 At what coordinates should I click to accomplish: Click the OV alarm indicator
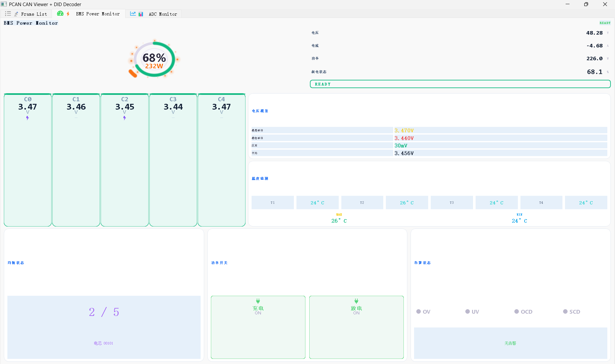point(423,312)
